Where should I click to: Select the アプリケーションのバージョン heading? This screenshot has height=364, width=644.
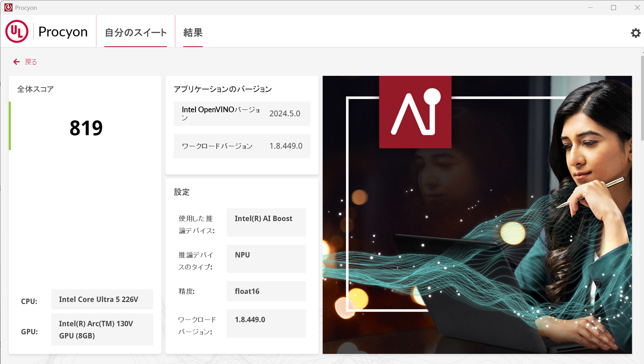[x=222, y=89]
